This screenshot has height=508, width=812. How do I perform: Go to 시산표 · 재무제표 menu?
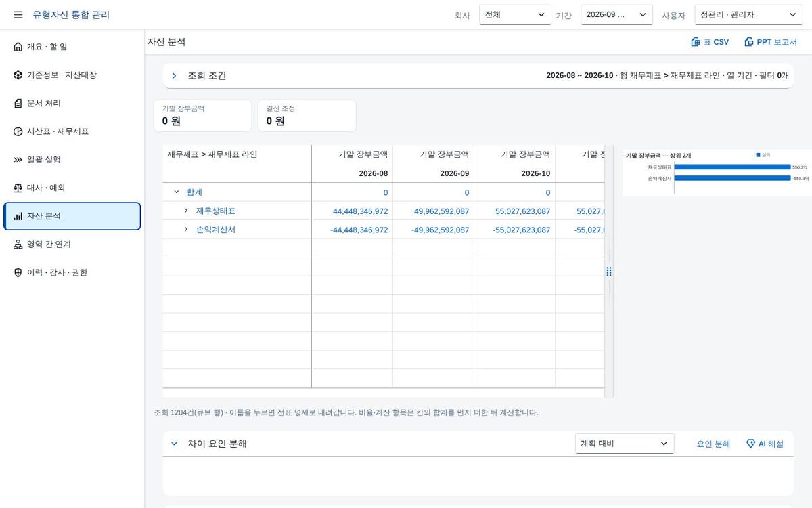(x=72, y=131)
